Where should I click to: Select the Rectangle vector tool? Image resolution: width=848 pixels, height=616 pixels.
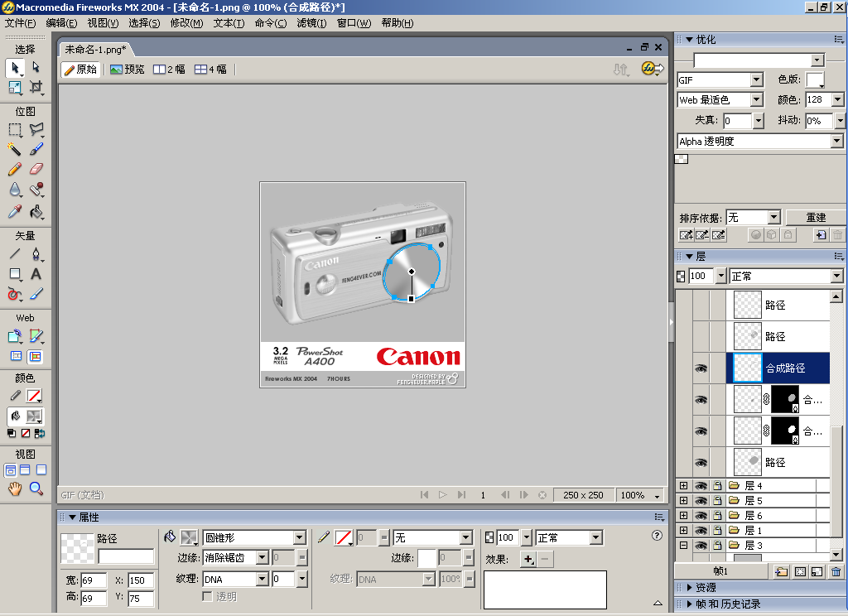tap(15, 274)
